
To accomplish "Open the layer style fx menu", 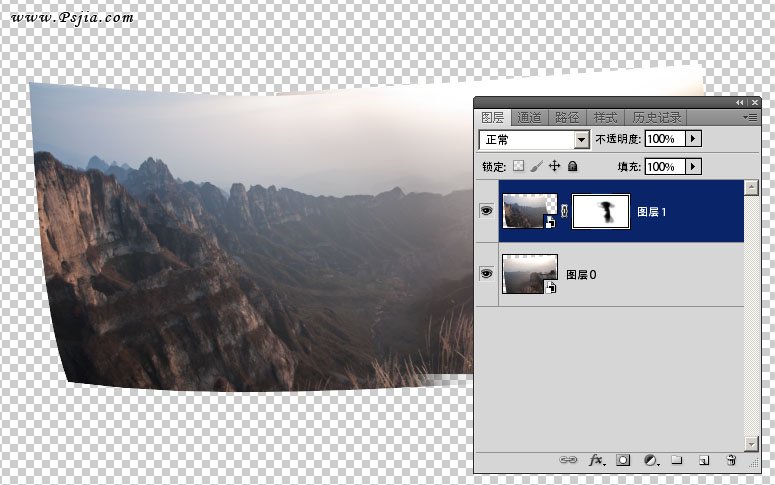I will (x=597, y=460).
